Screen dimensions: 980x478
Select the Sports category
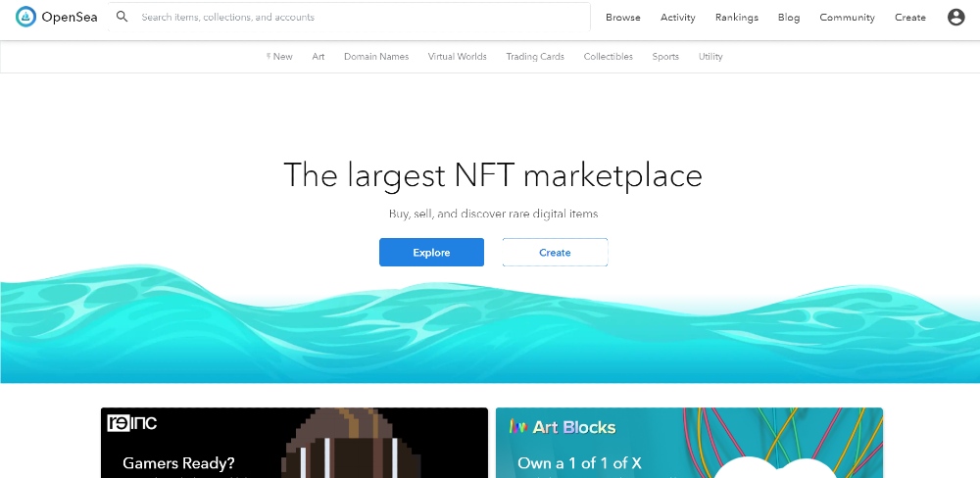(x=665, y=56)
